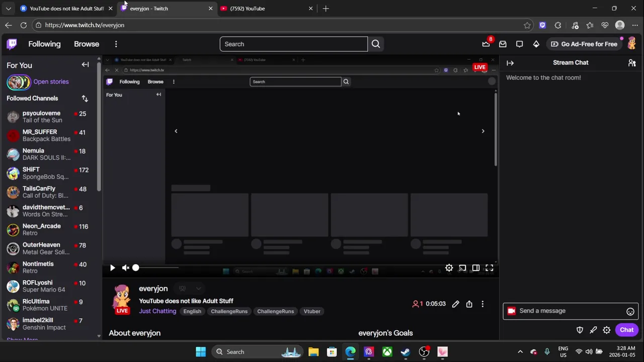The image size is (644, 362).
Task: Unmute the stream player audio
Action: [126, 268]
